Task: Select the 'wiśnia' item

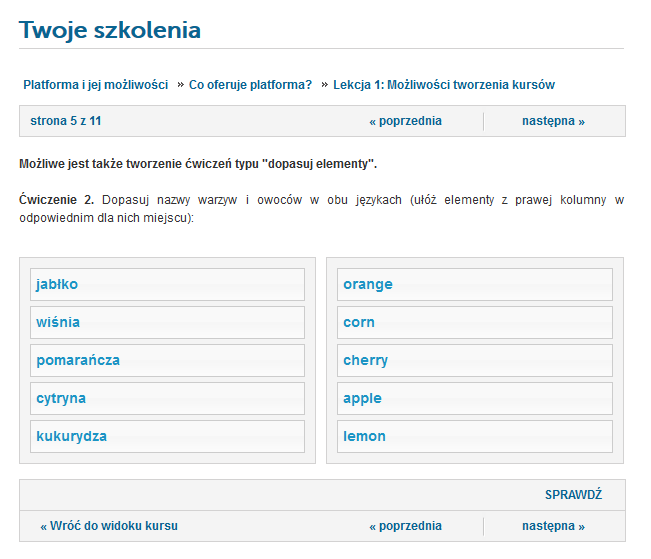Action: click(x=167, y=322)
